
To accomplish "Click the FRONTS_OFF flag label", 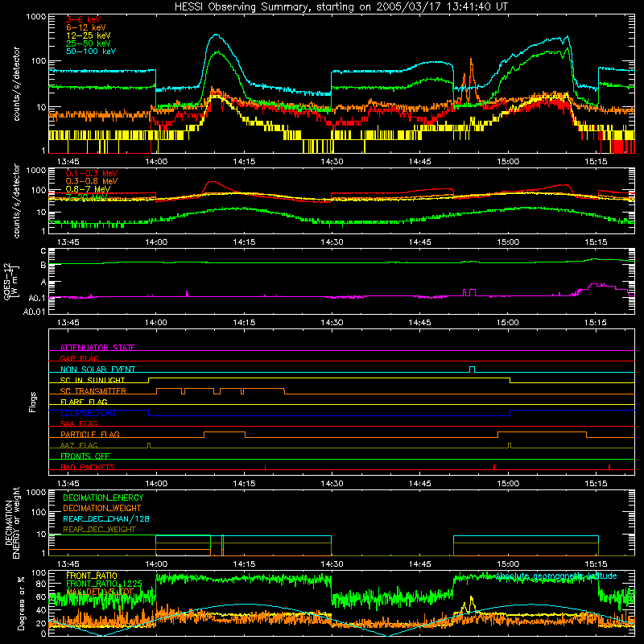I will [x=85, y=456].
